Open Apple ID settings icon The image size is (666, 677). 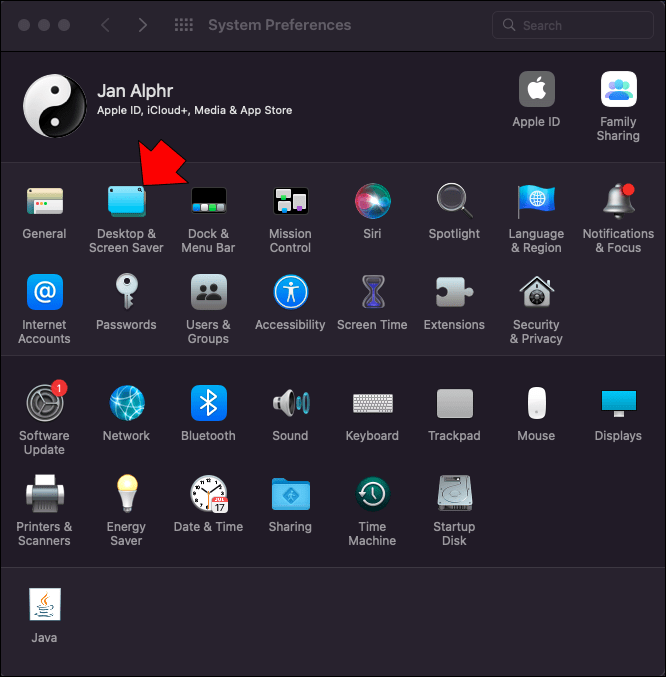537,89
